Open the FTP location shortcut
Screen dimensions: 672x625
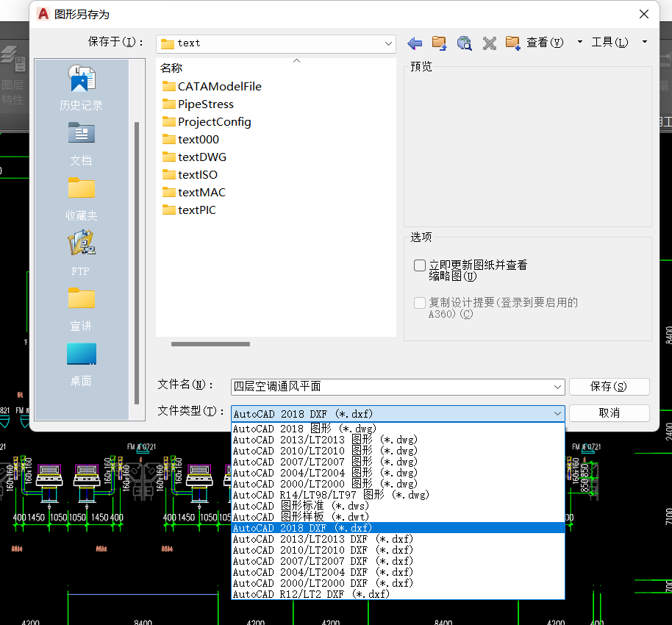coord(82,253)
